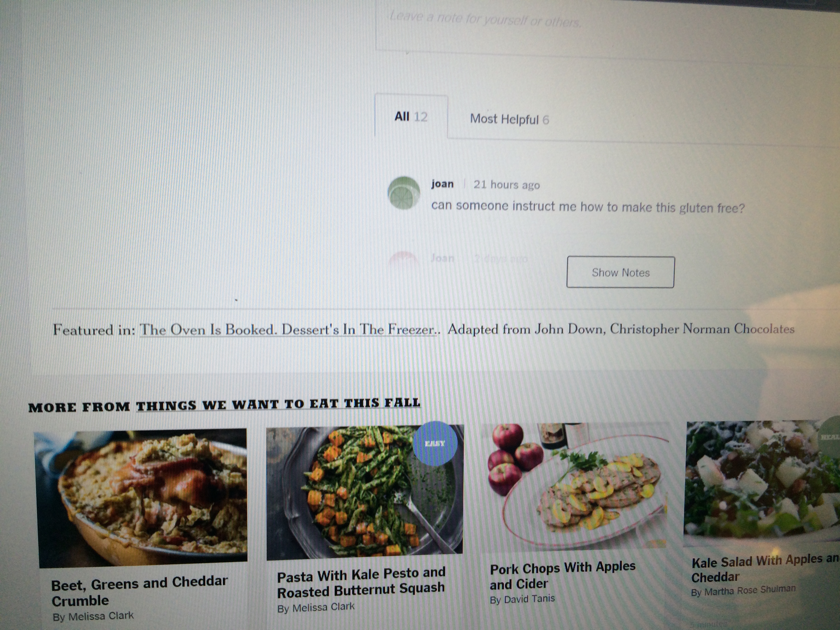Click joan's green avatar icon
Screen dimensions: 840x630
tap(404, 193)
